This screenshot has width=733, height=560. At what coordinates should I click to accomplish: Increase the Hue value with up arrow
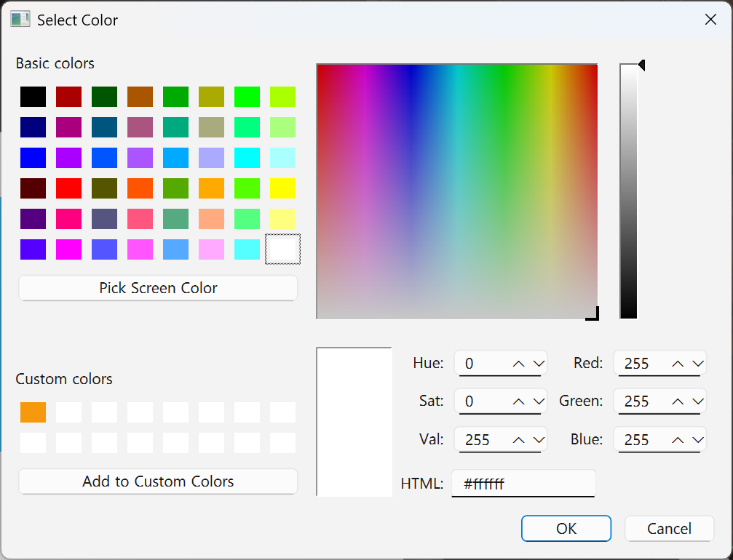(x=519, y=363)
